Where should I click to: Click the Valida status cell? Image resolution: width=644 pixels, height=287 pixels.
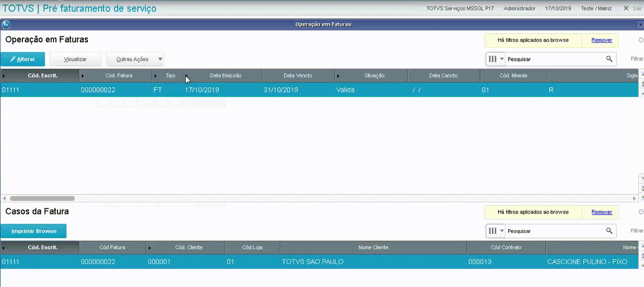pos(345,90)
